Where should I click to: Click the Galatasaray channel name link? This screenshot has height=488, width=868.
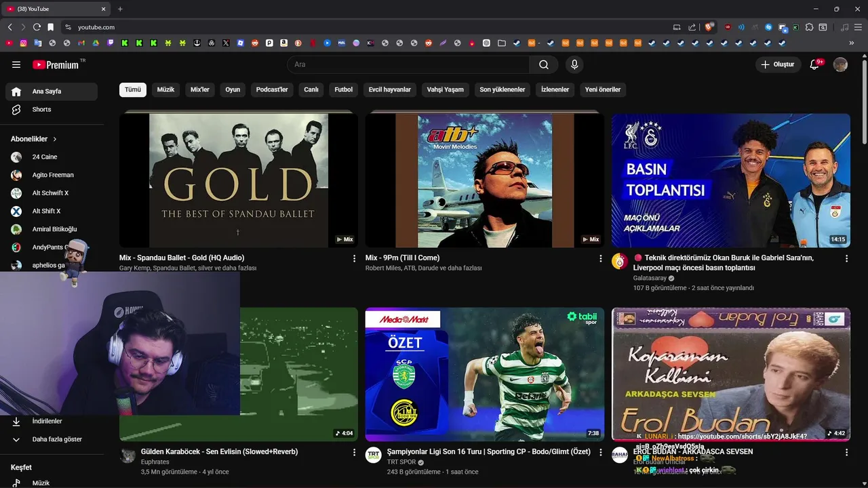click(650, 278)
